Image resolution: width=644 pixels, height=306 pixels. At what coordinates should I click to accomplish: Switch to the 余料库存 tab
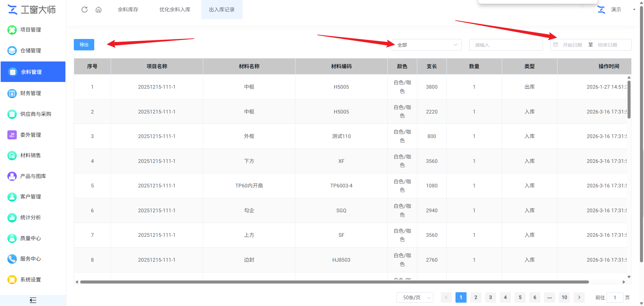pyautogui.click(x=128, y=9)
